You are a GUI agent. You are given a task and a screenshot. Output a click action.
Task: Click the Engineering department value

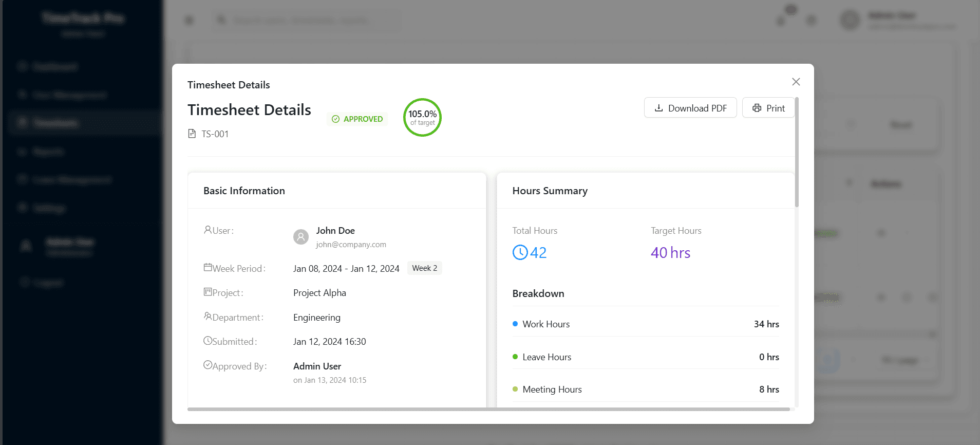(x=317, y=318)
